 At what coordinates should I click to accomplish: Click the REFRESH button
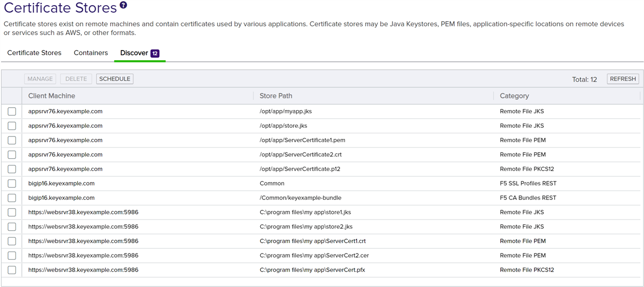(x=623, y=79)
